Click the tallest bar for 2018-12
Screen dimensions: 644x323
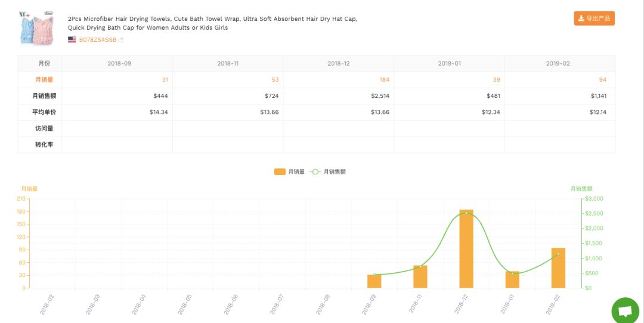466,249
